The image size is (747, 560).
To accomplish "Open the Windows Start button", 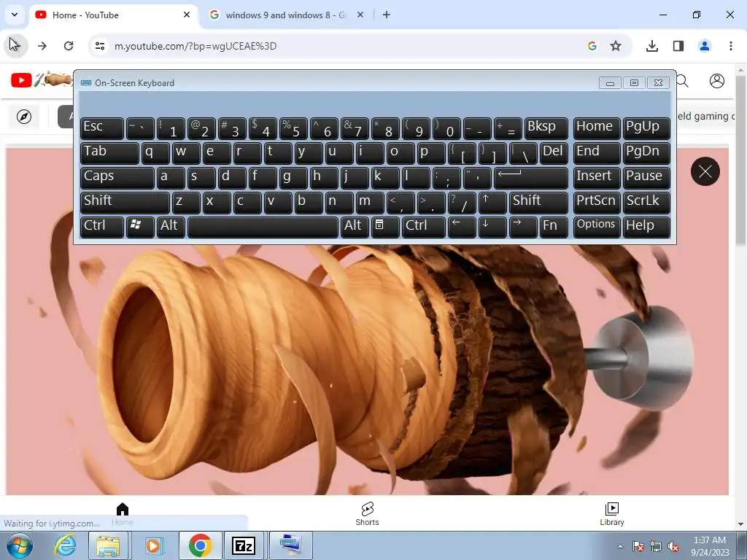I will [19, 545].
